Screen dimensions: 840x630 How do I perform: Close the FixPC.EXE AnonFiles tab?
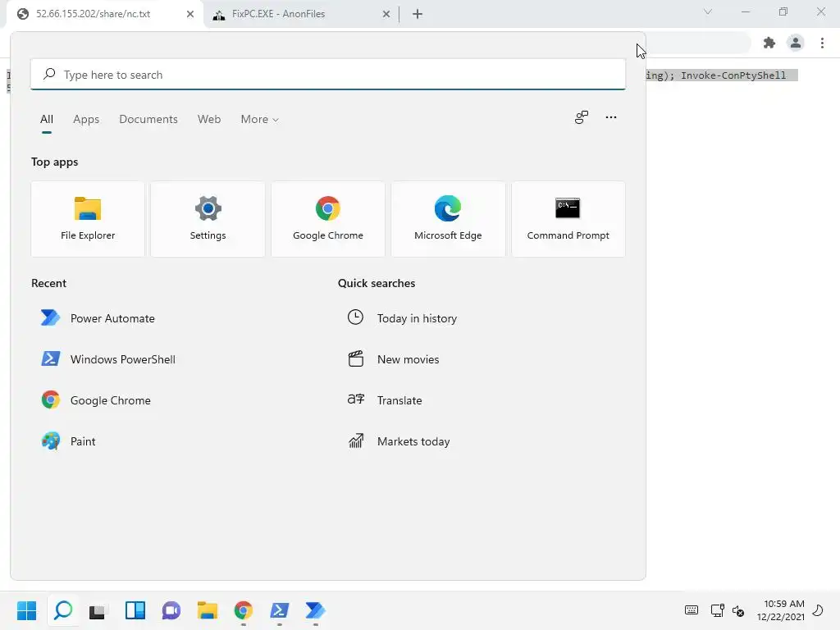(386, 14)
